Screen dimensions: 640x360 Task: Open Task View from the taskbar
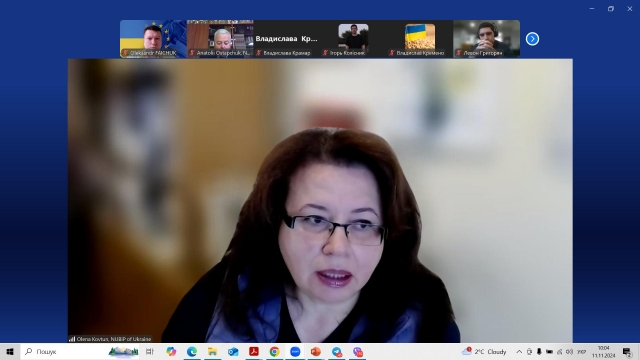point(150,351)
